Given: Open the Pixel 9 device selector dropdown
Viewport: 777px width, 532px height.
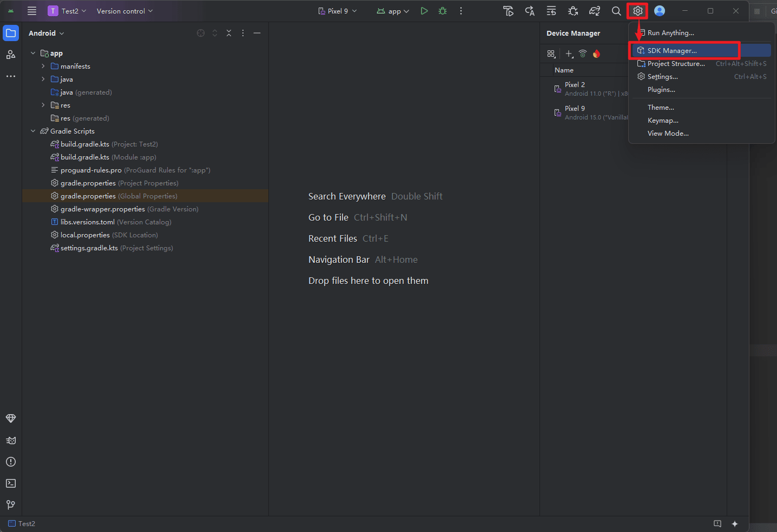Looking at the screenshot, I should [338, 11].
